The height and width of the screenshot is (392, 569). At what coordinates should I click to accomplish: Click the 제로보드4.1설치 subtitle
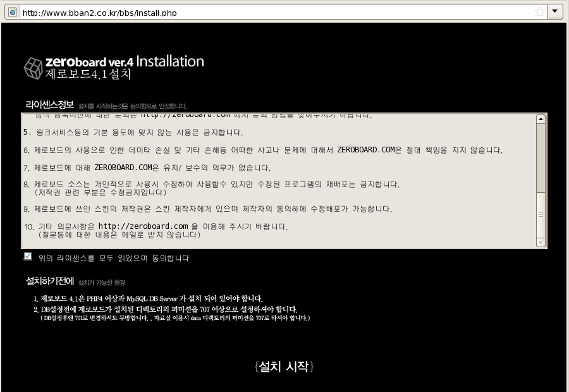[x=88, y=74]
